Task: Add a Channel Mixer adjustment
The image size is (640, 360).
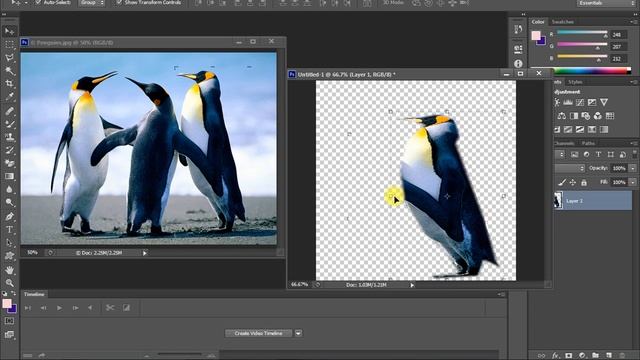Action: point(598,116)
